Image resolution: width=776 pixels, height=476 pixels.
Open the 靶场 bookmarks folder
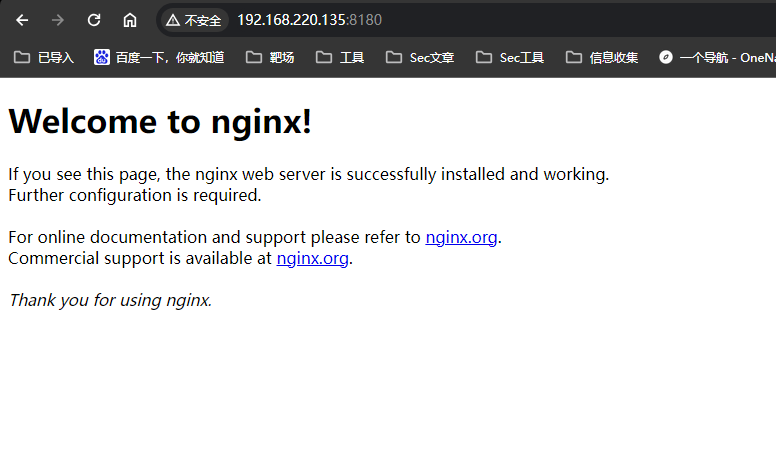pos(270,57)
